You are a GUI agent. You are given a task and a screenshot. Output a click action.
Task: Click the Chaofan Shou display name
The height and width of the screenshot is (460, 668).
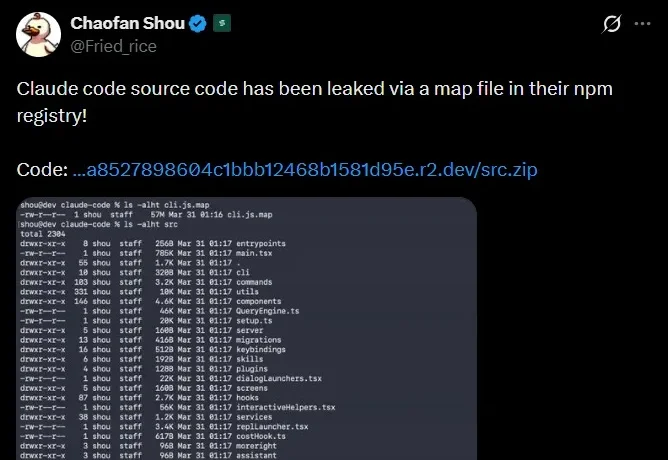[x=127, y=23]
